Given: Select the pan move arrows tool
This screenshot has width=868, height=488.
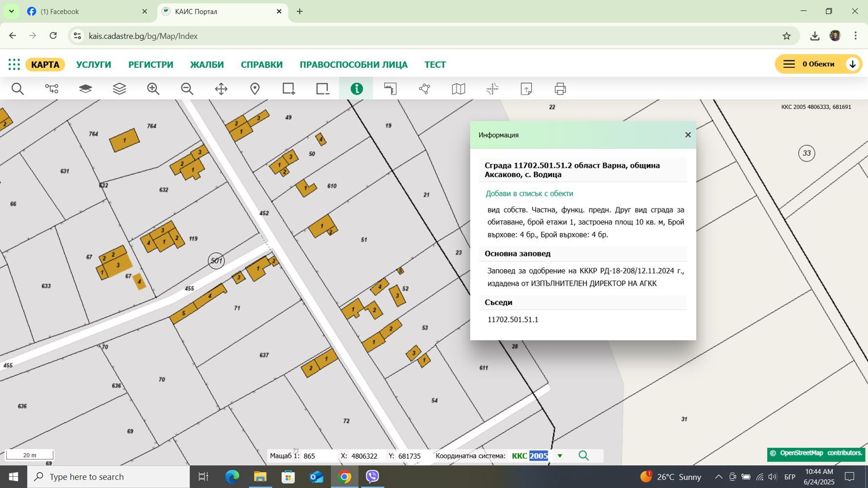Looking at the screenshot, I should pyautogui.click(x=221, y=89).
